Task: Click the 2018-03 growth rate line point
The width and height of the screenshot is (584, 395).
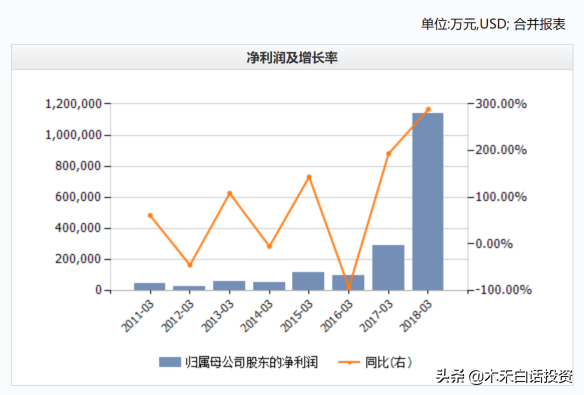Action: [428, 109]
